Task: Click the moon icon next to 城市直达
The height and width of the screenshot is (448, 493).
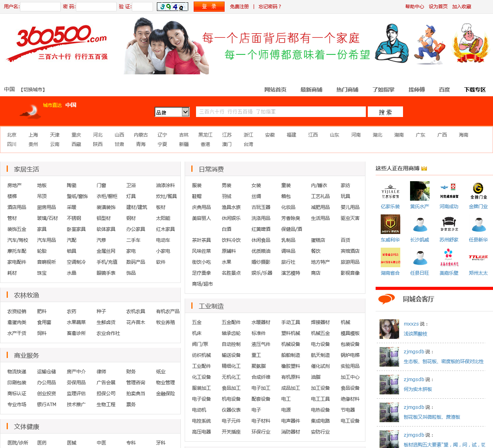Action: pos(31,112)
